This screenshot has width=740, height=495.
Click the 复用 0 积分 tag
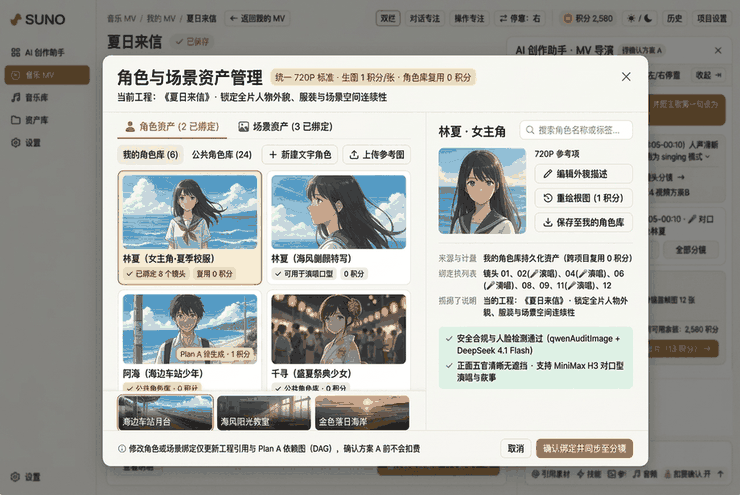coord(214,273)
